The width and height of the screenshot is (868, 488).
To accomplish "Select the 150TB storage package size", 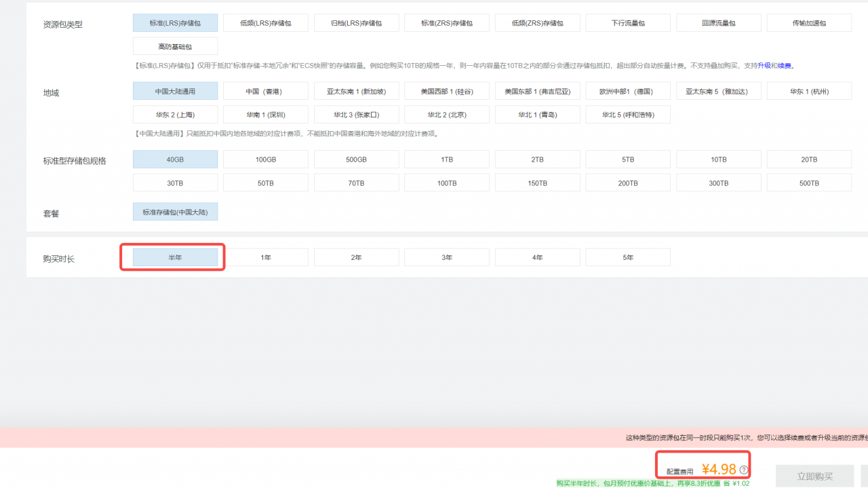I will (x=538, y=183).
